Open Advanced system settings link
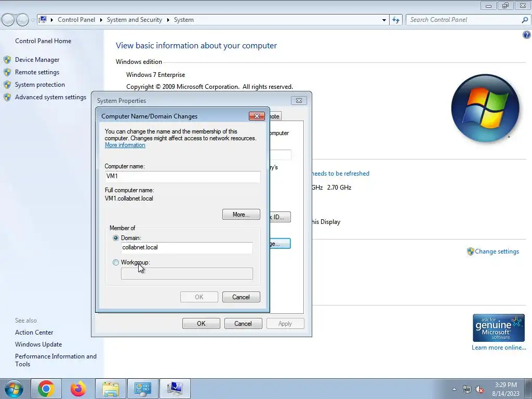This screenshot has height=399, width=532. click(50, 97)
